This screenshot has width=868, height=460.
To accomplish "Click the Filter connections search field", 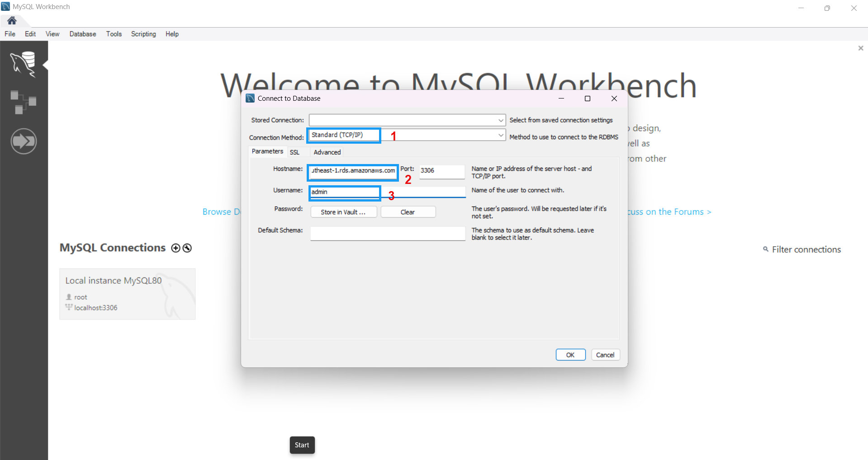I will tap(806, 249).
